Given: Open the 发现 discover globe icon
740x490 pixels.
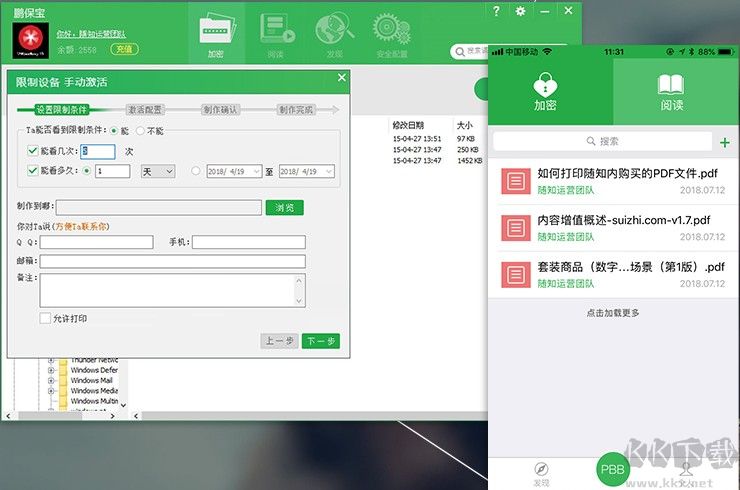Looking at the screenshot, I should [x=335, y=34].
